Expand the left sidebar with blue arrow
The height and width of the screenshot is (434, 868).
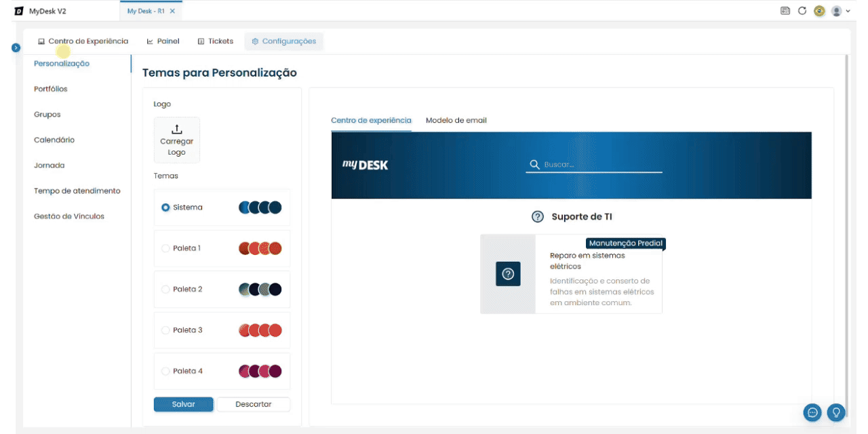coord(16,47)
